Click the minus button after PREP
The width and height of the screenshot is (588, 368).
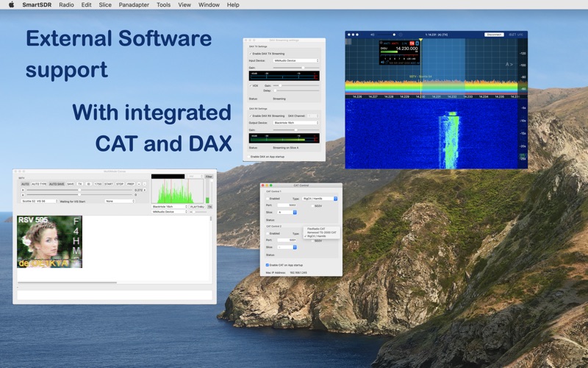tap(144, 184)
